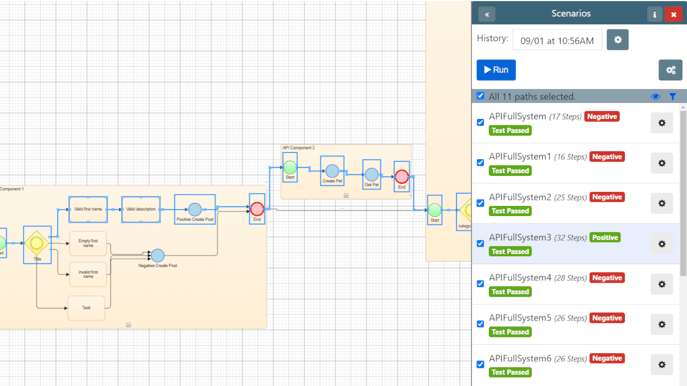Open gear options for APIFullSystem5
Screen dimensions: 687x386
pyautogui.click(x=662, y=325)
